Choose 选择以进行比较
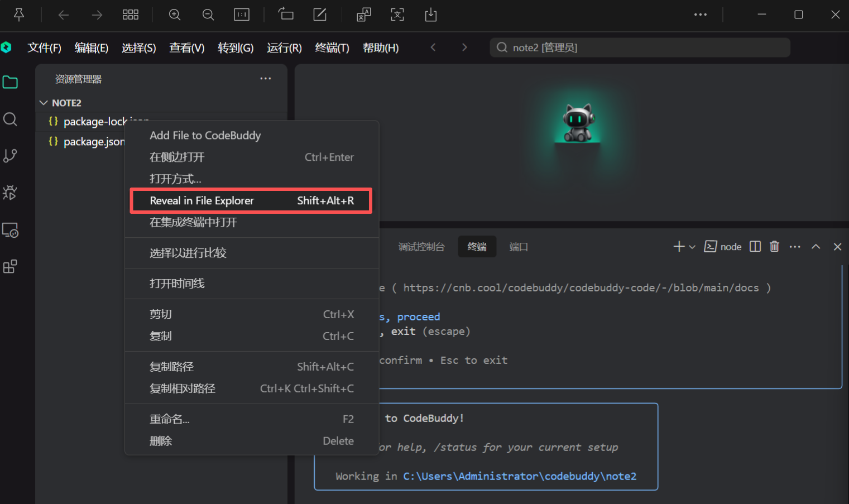Image resolution: width=849 pixels, height=504 pixels. pos(252,253)
